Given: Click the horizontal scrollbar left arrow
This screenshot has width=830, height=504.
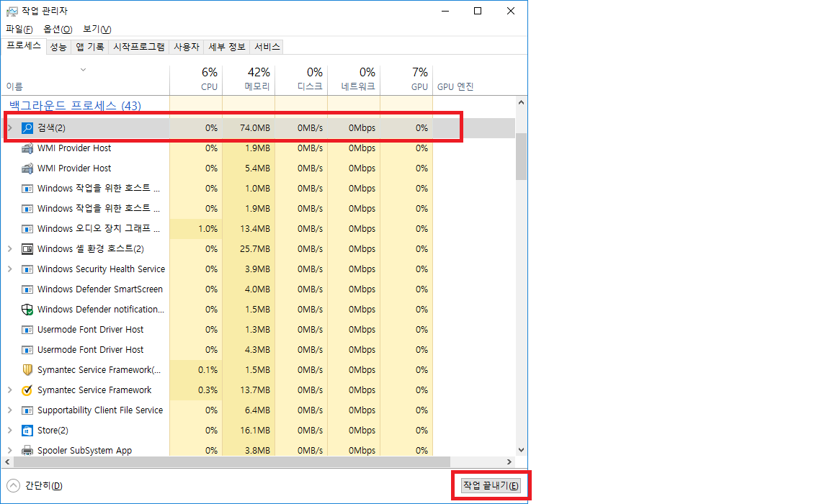Looking at the screenshot, I should click(x=7, y=462).
